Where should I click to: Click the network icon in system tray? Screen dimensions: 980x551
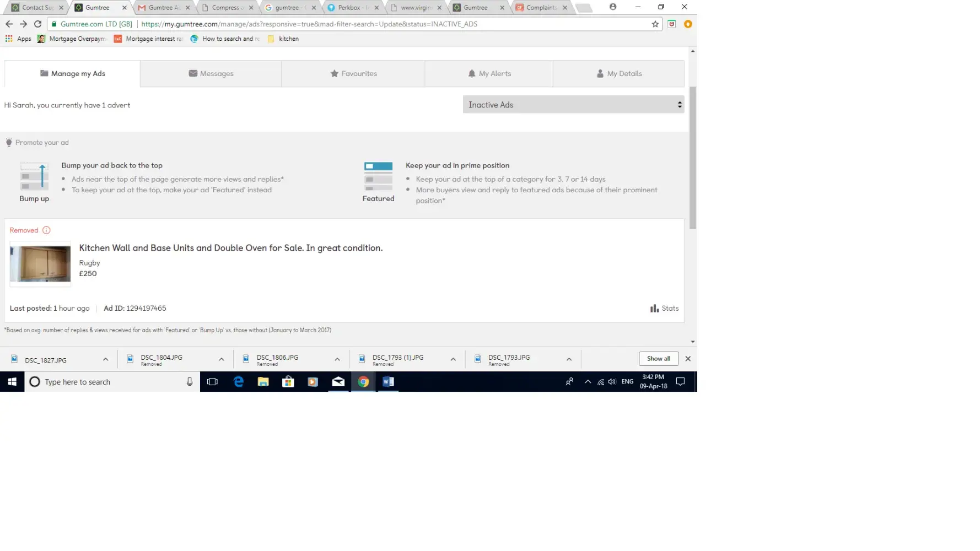tap(600, 382)
